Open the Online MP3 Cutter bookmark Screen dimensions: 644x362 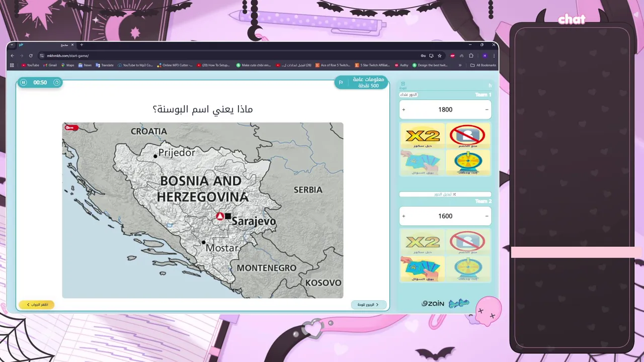point(175,65)
